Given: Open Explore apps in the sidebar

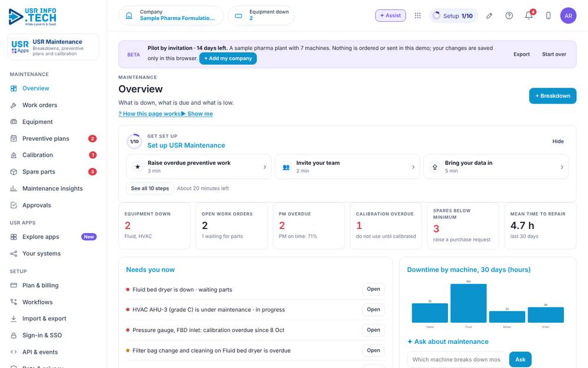Looking at the screenshot, I should pyautogui.click(x=54, y=237).
